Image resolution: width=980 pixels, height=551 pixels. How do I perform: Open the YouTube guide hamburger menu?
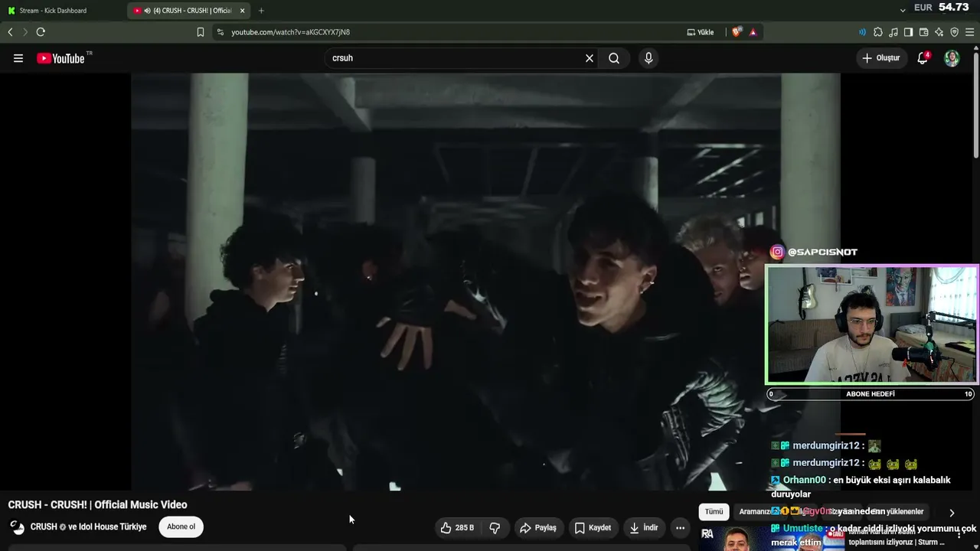point(18,58)
